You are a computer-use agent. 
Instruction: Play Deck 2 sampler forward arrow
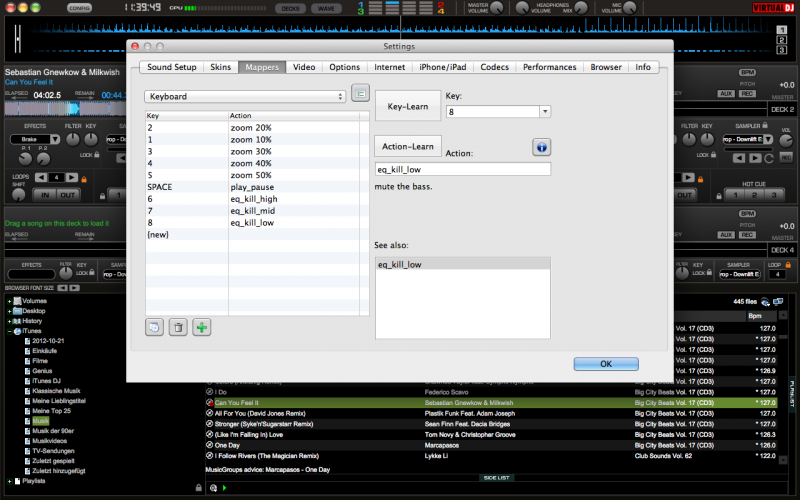(x=755, y=158)
